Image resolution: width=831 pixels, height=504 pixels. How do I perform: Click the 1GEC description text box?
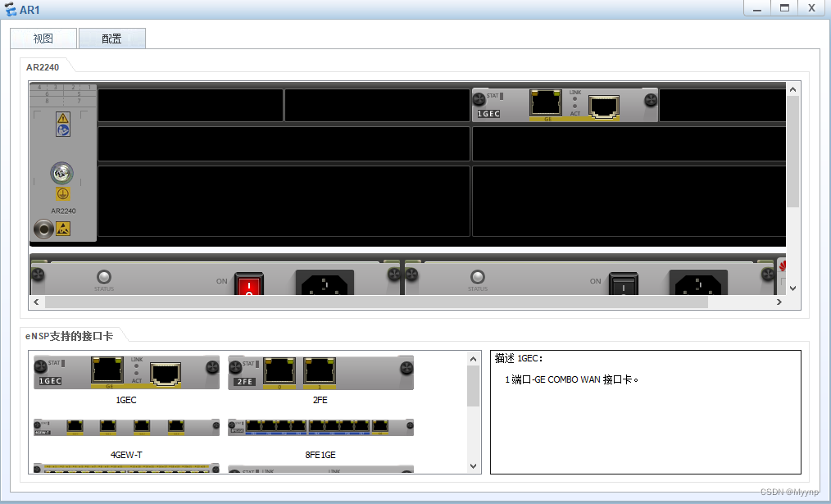click(x=646, y=412)
